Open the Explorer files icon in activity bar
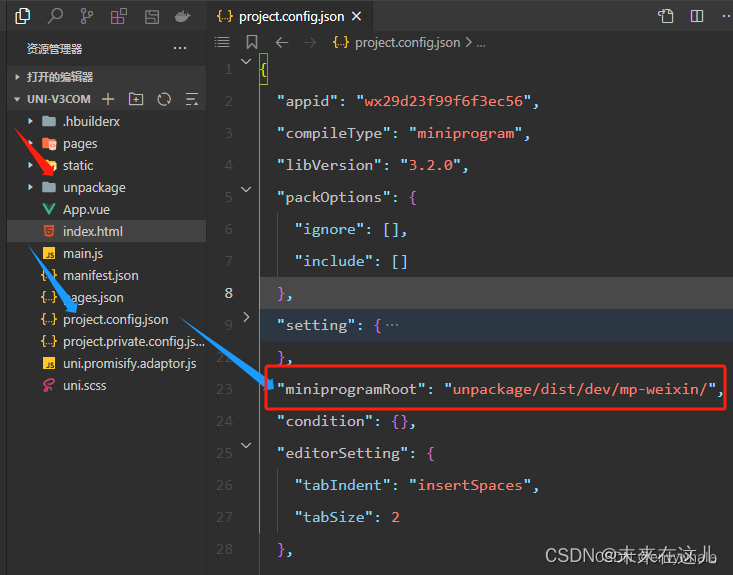733x575 pixels. point(22,16)
